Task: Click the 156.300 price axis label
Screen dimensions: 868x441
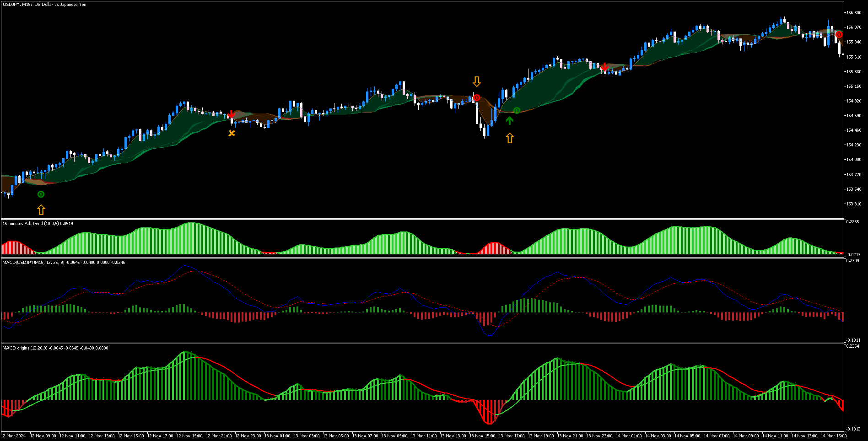Action: (x=854, y=13)
